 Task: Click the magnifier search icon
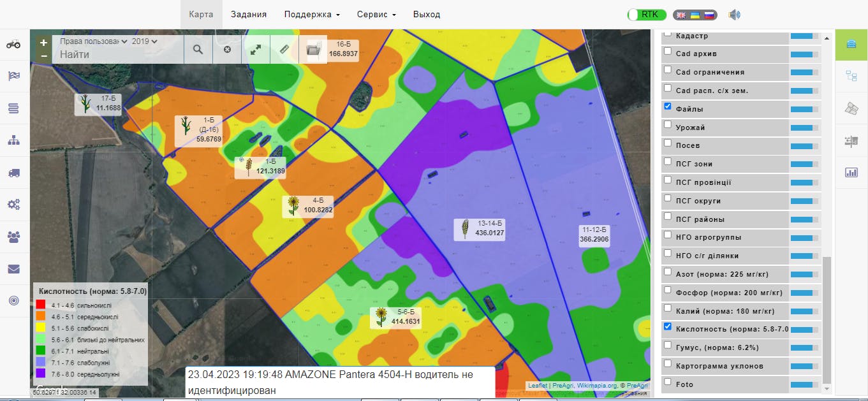click(198, 49)
